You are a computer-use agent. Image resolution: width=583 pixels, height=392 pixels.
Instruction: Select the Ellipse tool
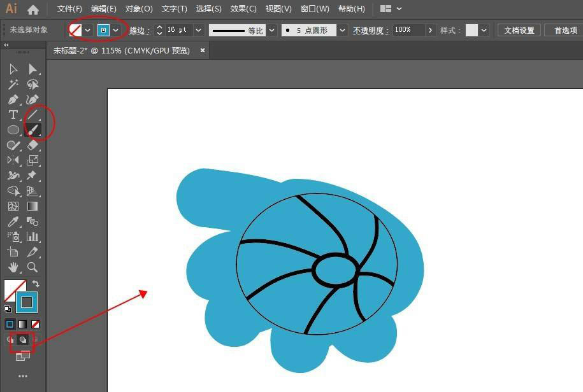click(x=13, y=130)
